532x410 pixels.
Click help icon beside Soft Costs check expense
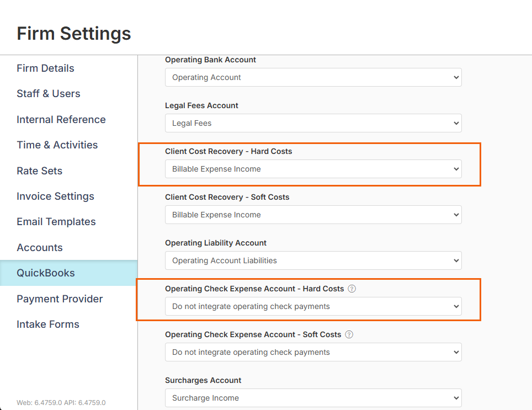(x=349, y=334)
